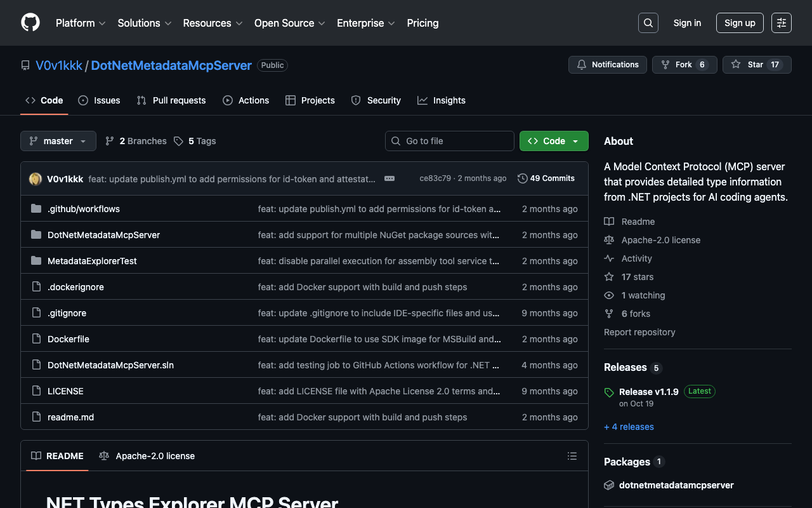
Task: Open search with the magnifier icon
Action: pos(648,23)
